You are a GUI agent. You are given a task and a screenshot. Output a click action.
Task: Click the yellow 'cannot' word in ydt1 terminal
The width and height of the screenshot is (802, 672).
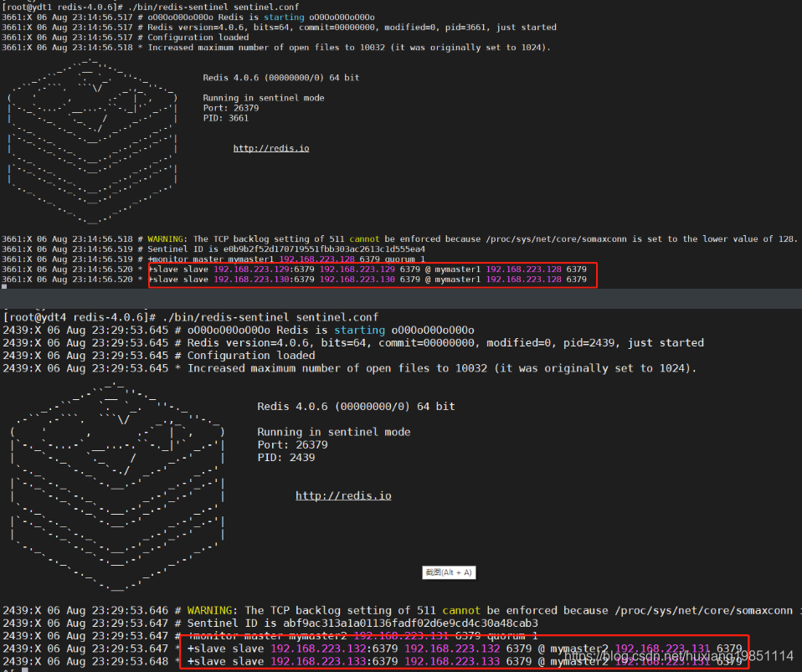(x=364, y=239)
